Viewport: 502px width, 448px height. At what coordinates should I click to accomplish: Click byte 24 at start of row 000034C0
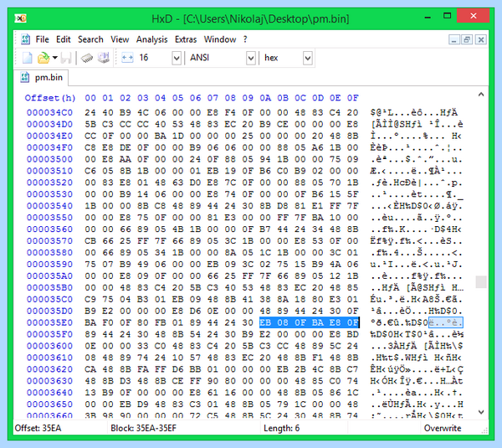90,112
